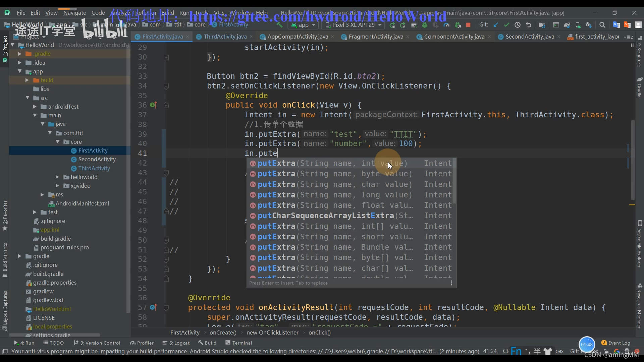Click the attach debugger to process icon
The width and height of the screenshot is (644, 362).
click(458, 25)
